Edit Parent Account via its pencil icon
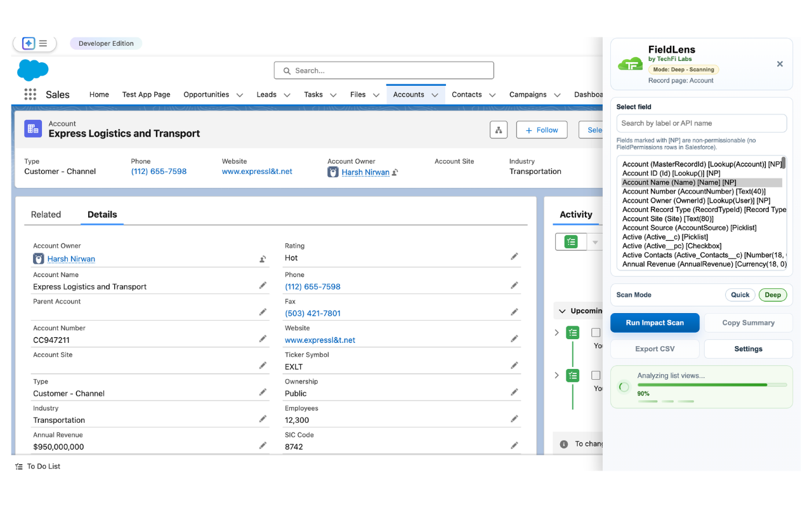Image resolution: width=812 pixels, height=508 pixels. coord(263,312)
